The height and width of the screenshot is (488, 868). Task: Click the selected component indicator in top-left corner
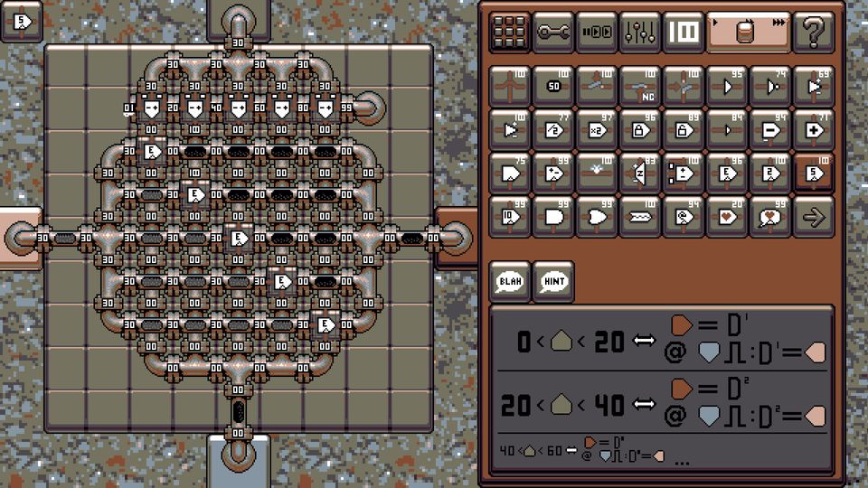click(22, 21)
